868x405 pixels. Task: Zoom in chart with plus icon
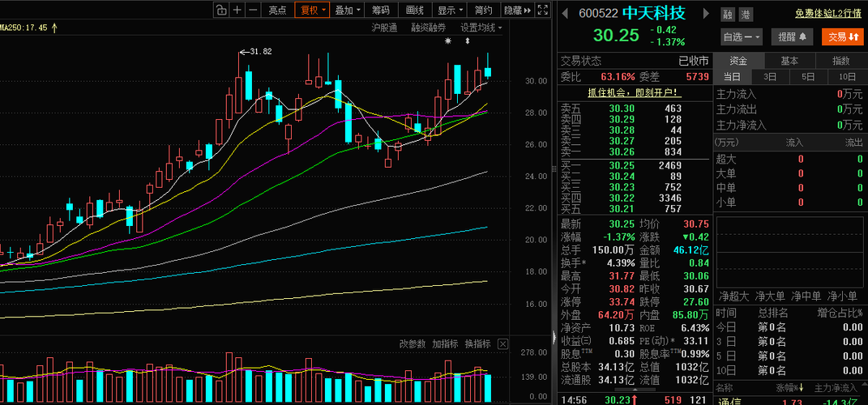[237, 10]
